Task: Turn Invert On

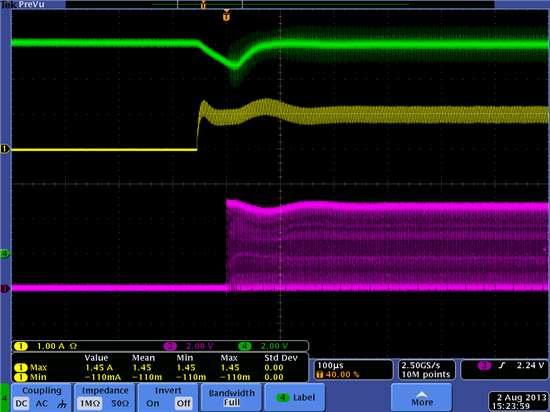Action: pos(153,404)
